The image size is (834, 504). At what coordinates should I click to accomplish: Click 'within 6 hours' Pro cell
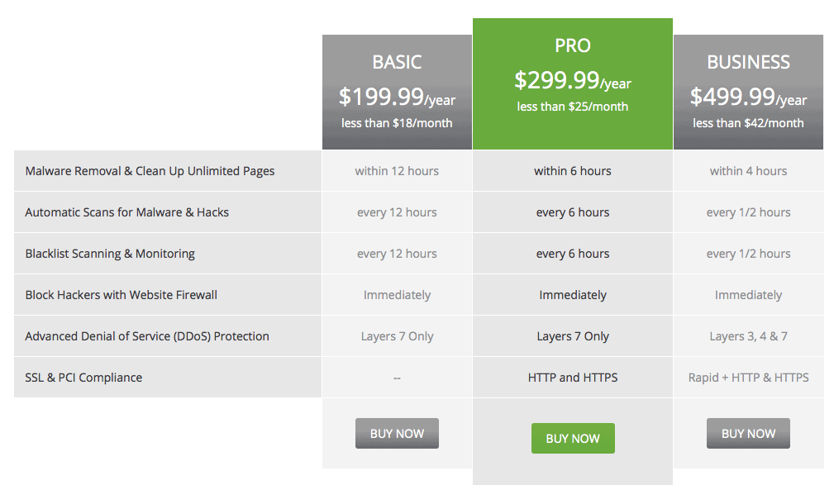click(573, 171)
